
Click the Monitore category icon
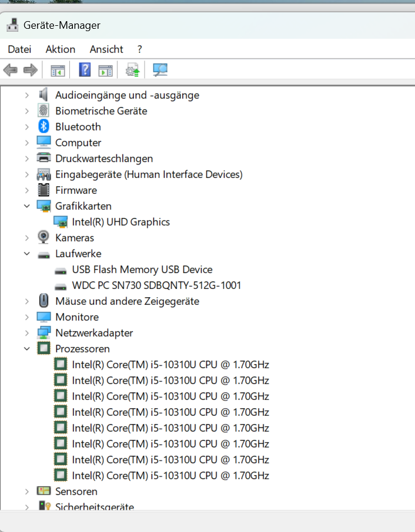[43, 317]
